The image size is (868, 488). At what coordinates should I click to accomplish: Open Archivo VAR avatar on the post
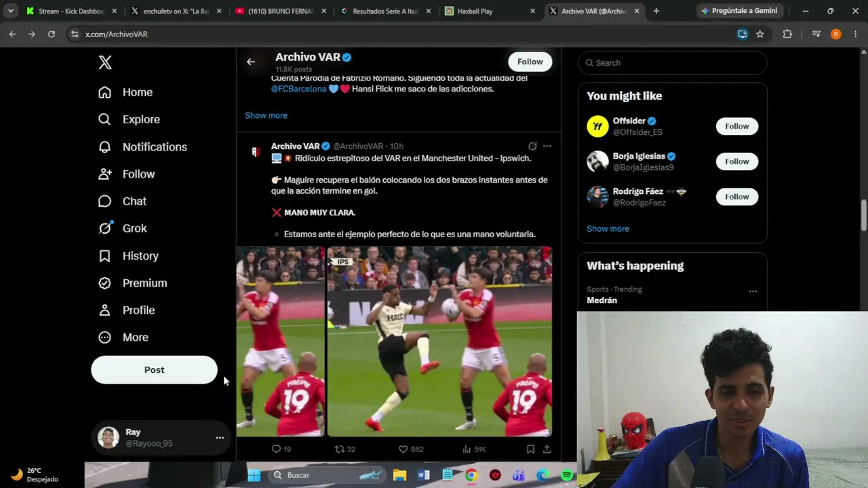256,152
